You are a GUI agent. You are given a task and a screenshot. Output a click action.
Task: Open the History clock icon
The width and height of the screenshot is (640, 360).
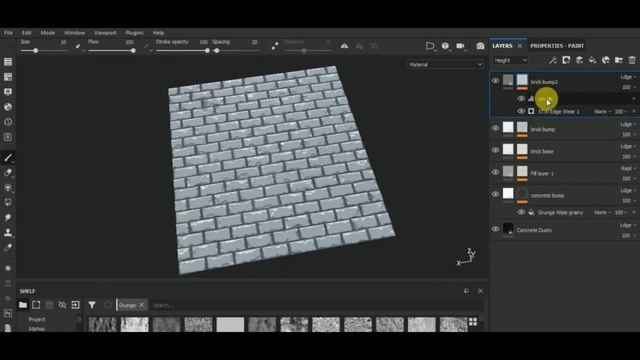(x=8, y=122)
